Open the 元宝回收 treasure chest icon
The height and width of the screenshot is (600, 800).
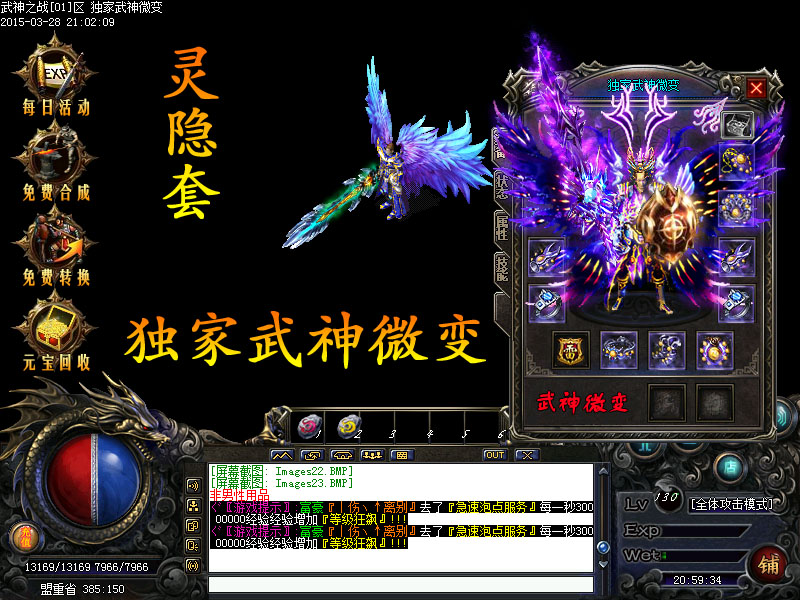pyautogui.click(x=55, y=333)
